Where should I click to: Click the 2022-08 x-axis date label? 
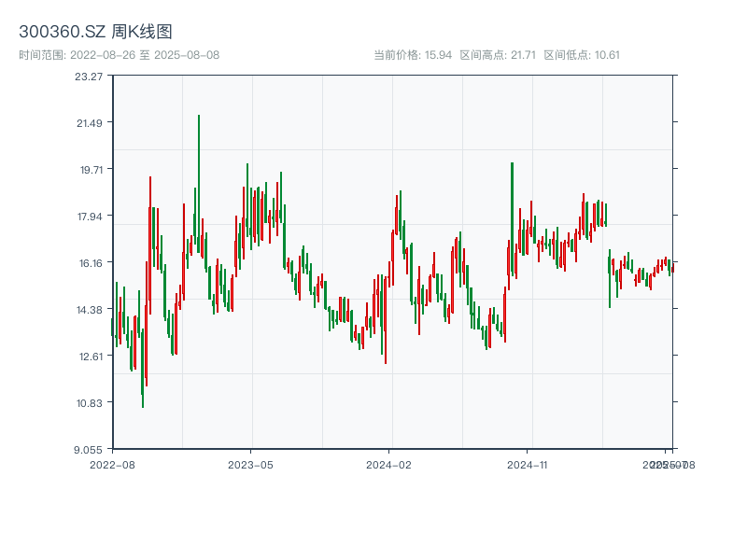point(112,464)
